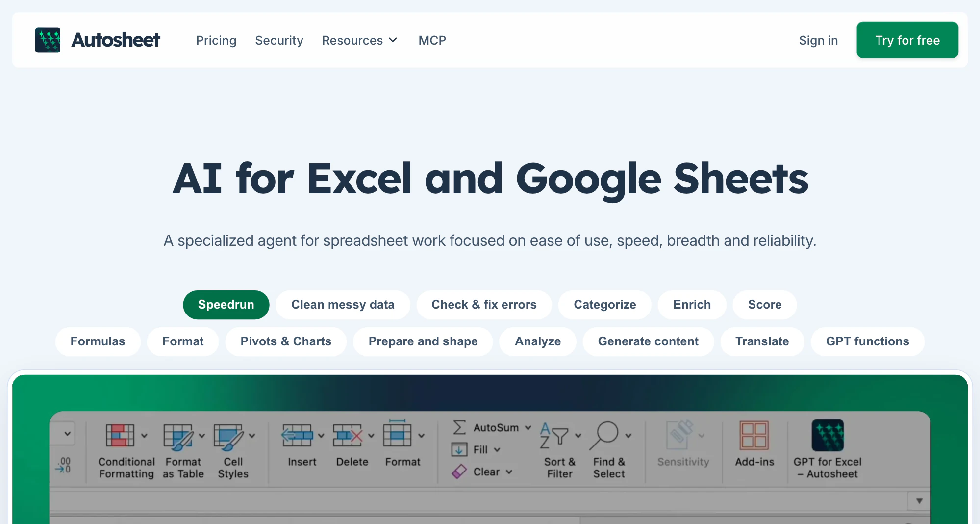The width and height of the screenshot is (980, 524).
Task: Expand the AutoSum dropdown arrow
Action: point(528,428)
